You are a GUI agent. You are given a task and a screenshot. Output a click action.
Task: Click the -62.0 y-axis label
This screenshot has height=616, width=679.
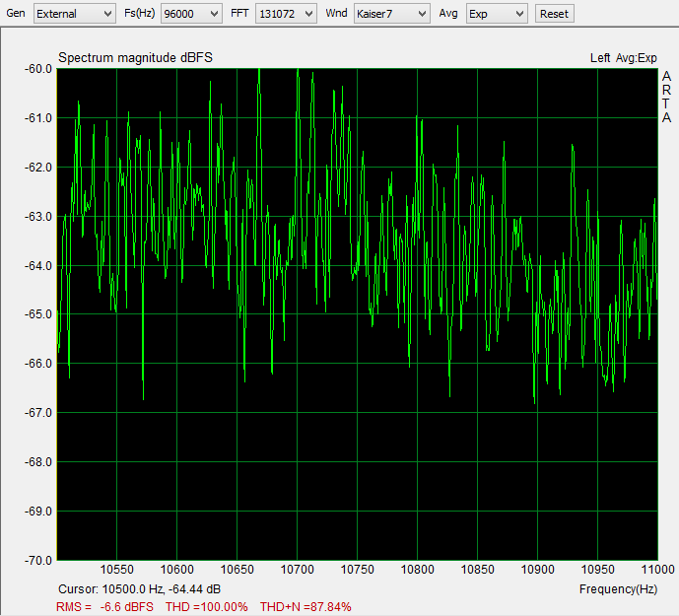(38, 168)
